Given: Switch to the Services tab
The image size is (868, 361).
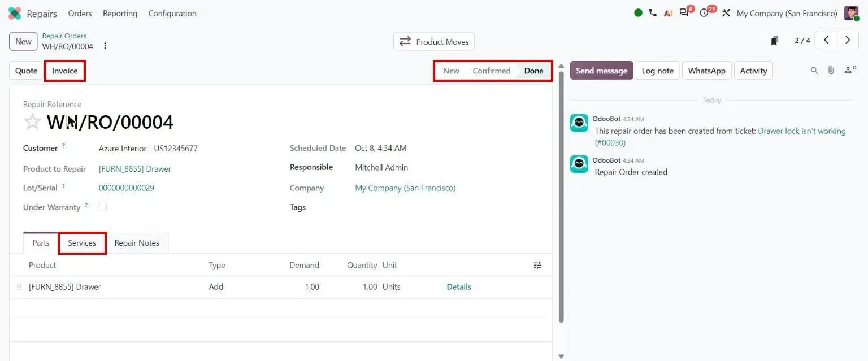Looking at the screenshot, I should pos(82,243).
